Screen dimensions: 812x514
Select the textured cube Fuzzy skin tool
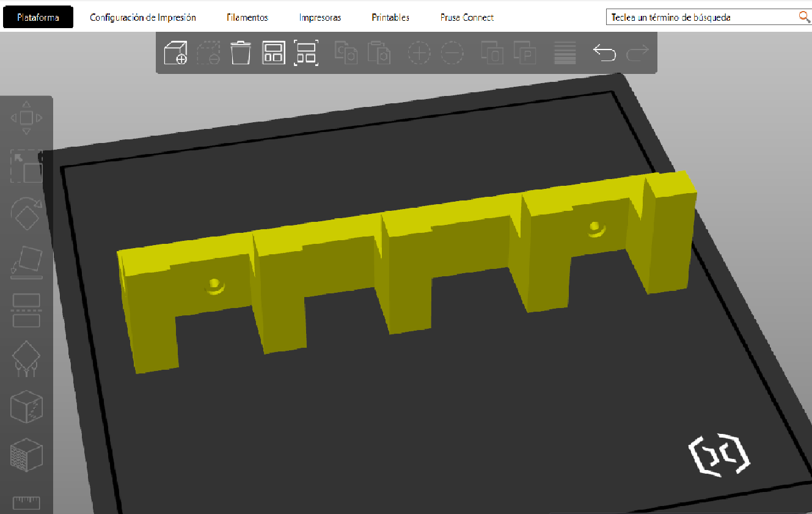pyautogui.click(x=26, y=455)
